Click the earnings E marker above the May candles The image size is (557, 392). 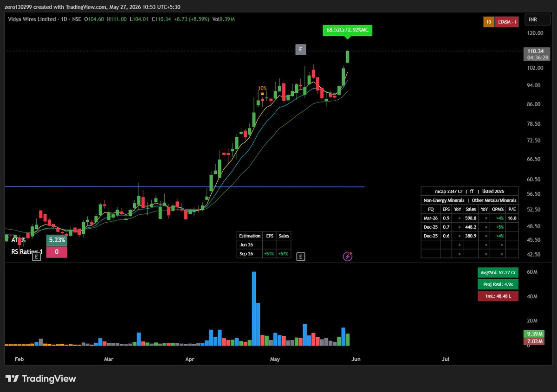tap(301, 49)
